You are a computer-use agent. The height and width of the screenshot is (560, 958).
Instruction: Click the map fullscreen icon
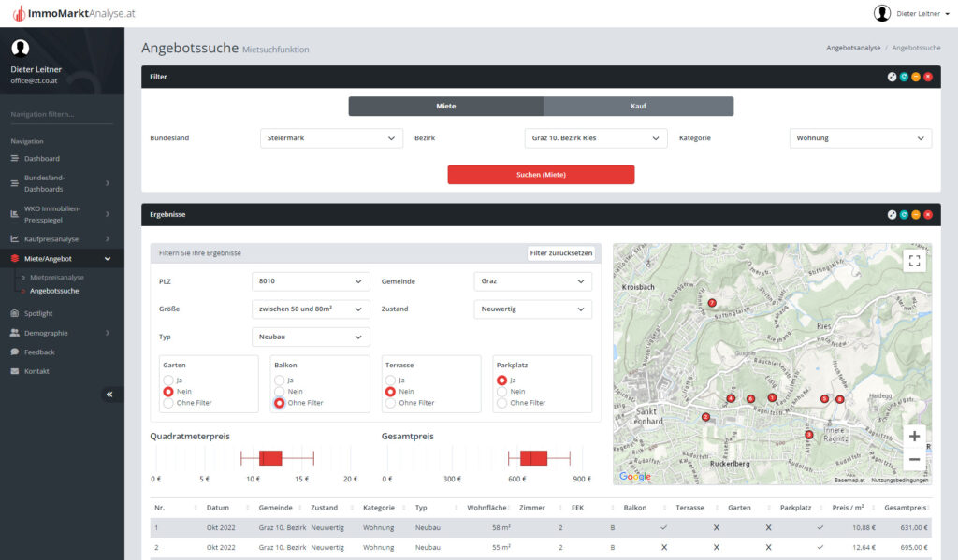click(x=914, y=261)
